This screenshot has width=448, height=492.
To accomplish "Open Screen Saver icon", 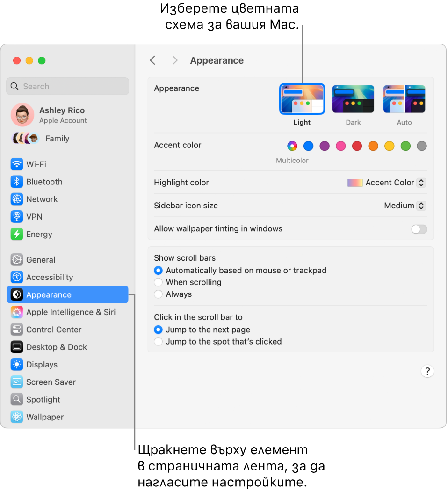I will 17,382.
